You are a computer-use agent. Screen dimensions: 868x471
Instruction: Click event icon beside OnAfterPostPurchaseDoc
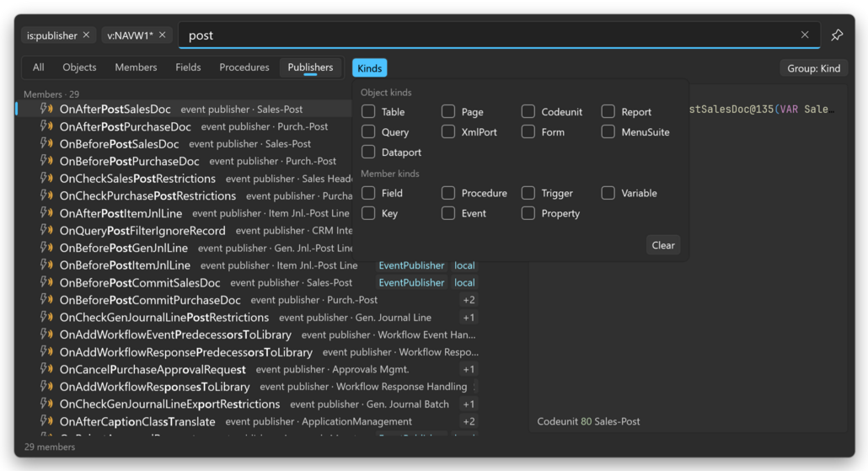point(46,126)
